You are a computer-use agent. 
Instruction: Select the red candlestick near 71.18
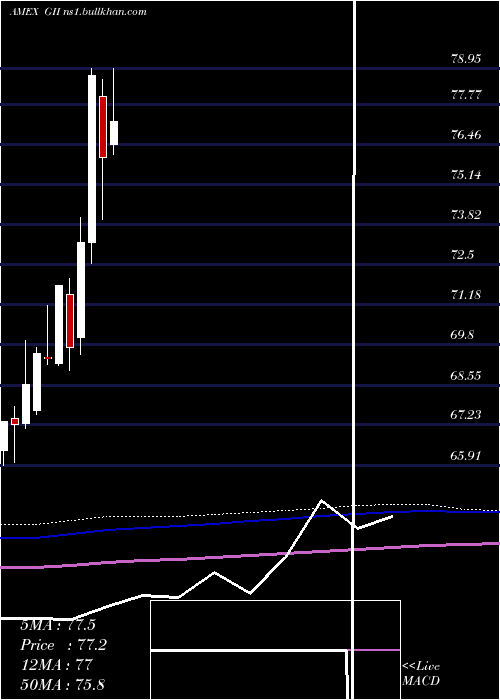coord(70,321)
